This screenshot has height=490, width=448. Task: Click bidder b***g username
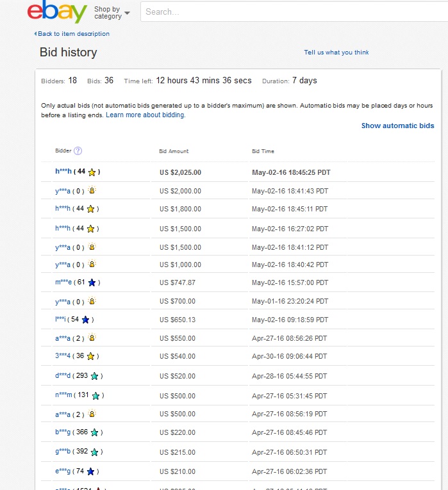[63, 432]
